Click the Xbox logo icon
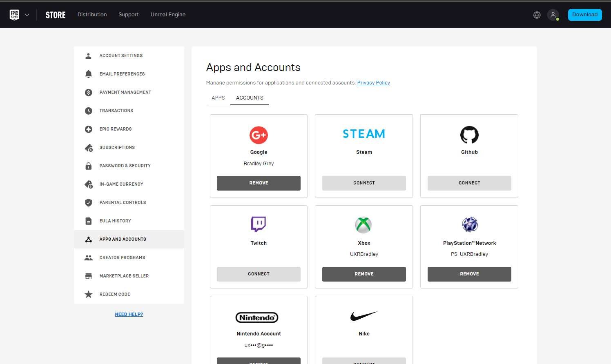This screenshot has height=364, width=611. pyautogui.click(x=363, y=225)
